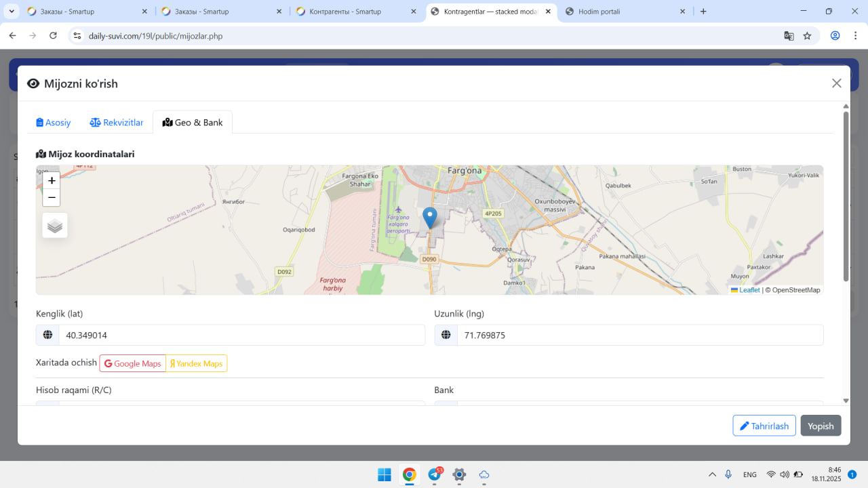Switch to the Rekvizitlar tab

(117, 123)
